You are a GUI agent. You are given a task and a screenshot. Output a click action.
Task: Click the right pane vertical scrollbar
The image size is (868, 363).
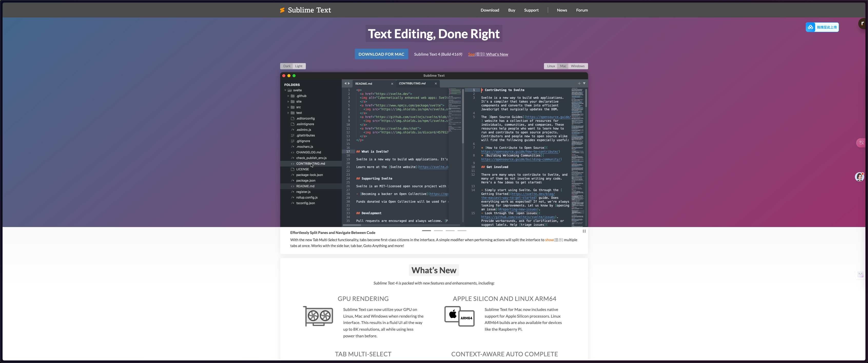[x=586, y=98]
